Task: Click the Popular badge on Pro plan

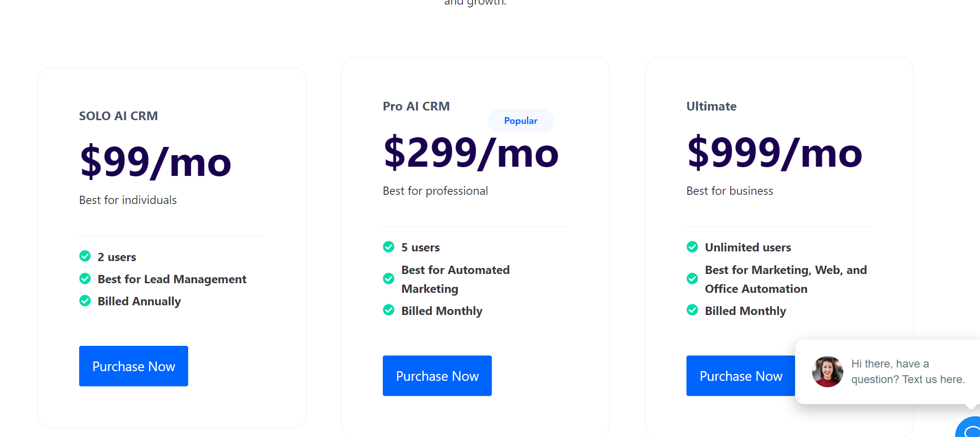Action: coord(520,121)
